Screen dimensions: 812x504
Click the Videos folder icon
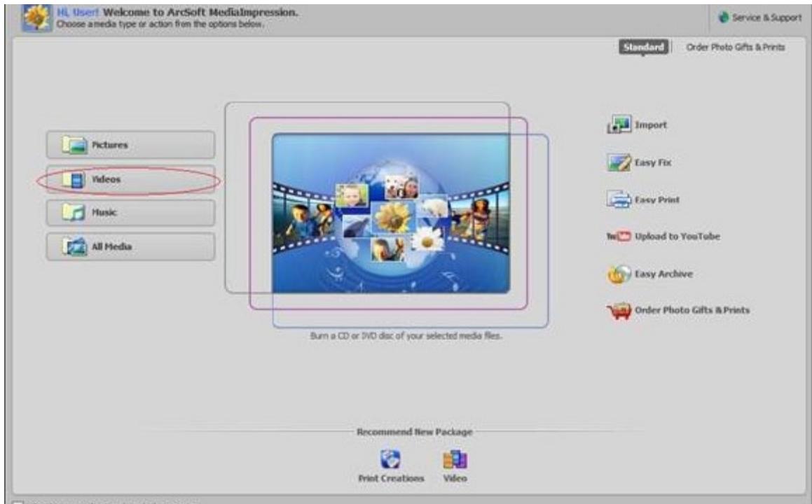click(74, 180)
